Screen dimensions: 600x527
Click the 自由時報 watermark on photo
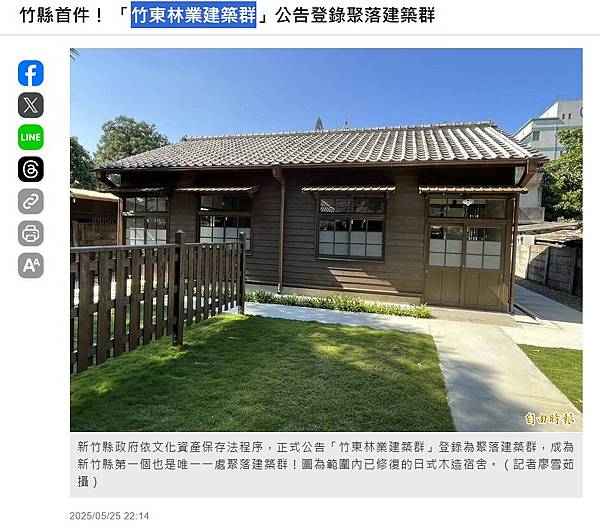pyautogui.click(x=550, y=418)
